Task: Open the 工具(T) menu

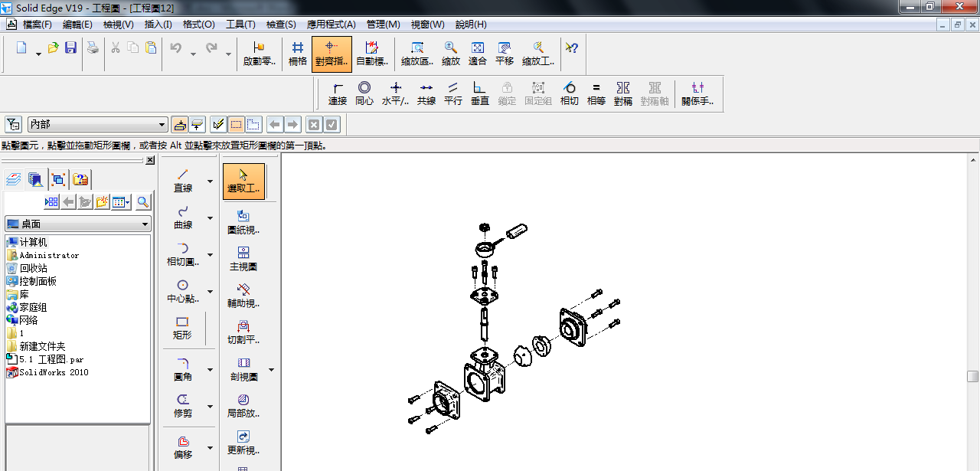Action: click(240, 25)
